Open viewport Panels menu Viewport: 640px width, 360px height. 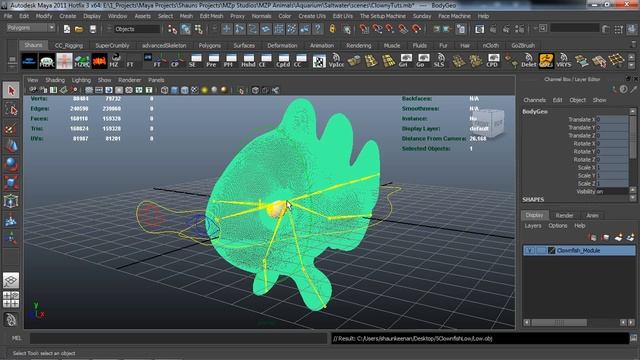pyautogui.click(x=156, y=80)
